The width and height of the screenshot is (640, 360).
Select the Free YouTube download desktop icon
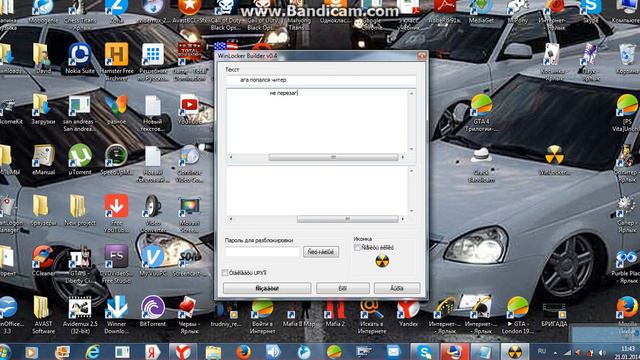117,213
